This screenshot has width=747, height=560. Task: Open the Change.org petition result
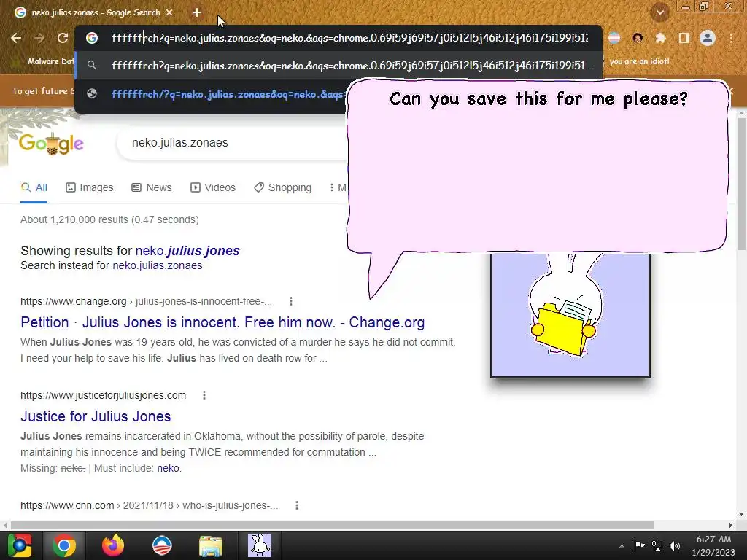coord(222,322)
